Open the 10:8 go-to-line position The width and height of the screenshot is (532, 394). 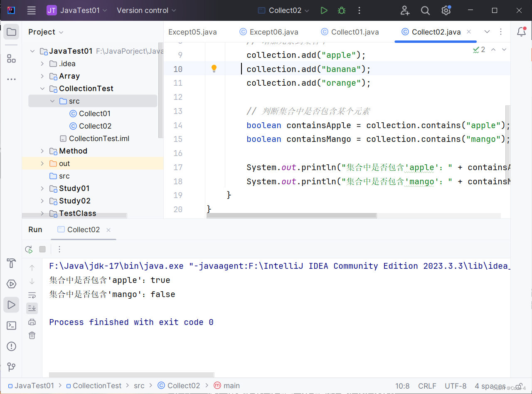pyautogui.click(x=402, y=386)
